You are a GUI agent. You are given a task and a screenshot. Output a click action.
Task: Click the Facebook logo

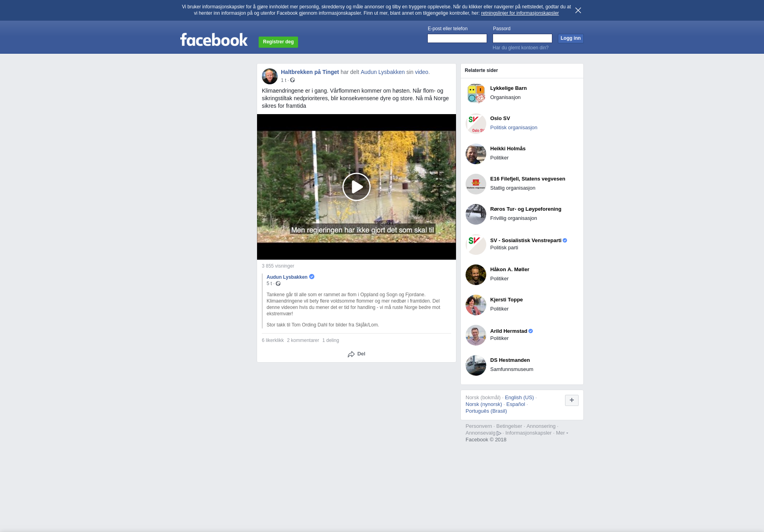pos(214,40)
